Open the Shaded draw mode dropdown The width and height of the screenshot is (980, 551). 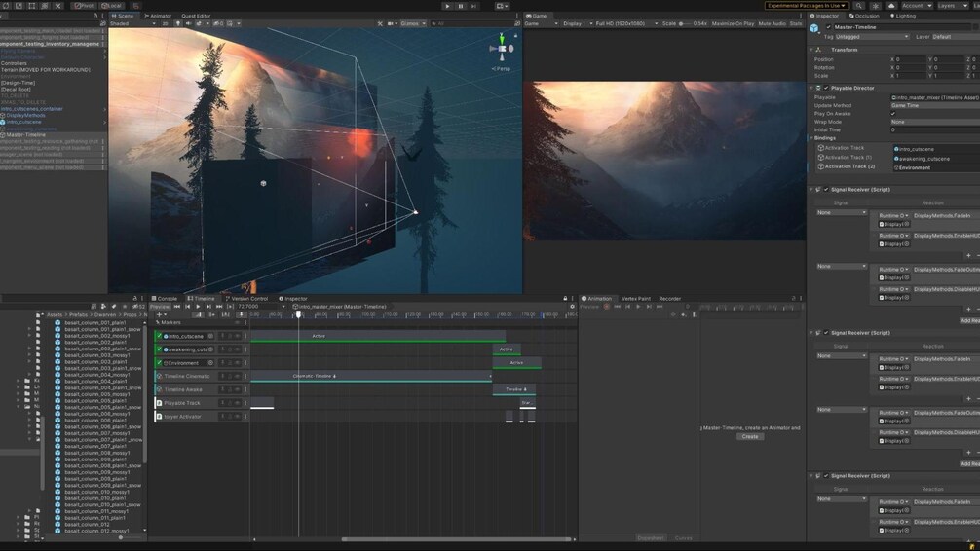click(132, 23)
